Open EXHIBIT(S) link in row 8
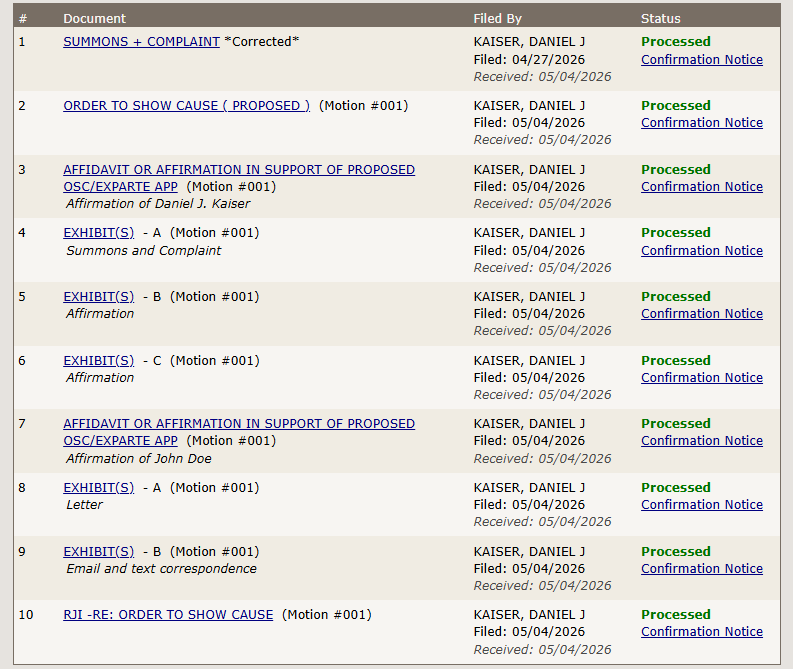This screenshot has width=793, height=669. coord(99,487)
